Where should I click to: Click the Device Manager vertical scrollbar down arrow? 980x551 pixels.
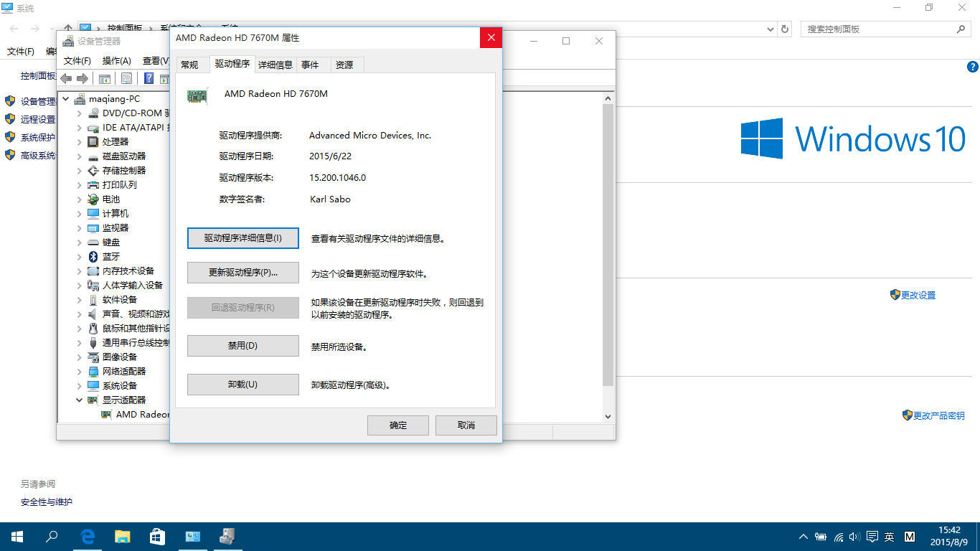click(x=608, y=416)
